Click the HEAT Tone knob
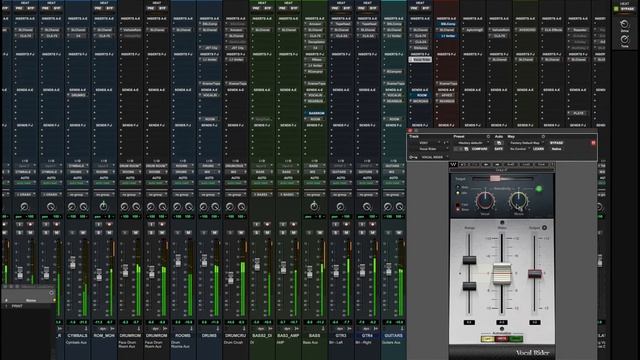This screenshot has height=360, width=640. coord(624,40)
